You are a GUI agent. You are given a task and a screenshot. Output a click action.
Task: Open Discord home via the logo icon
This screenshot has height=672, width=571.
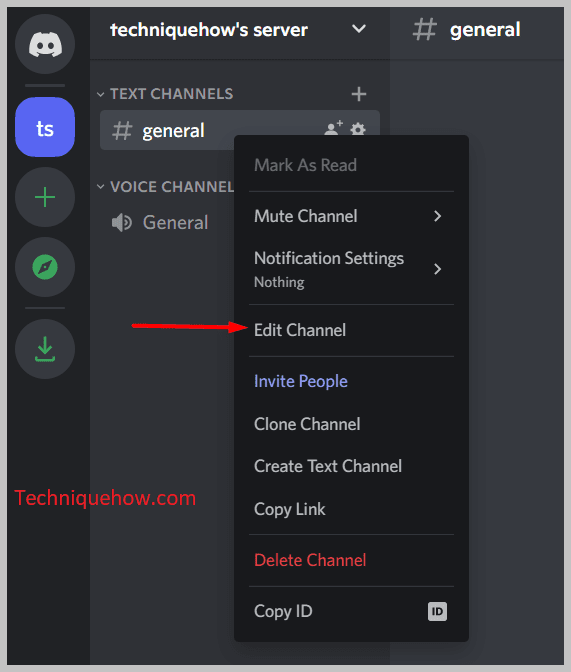point(45,44)
